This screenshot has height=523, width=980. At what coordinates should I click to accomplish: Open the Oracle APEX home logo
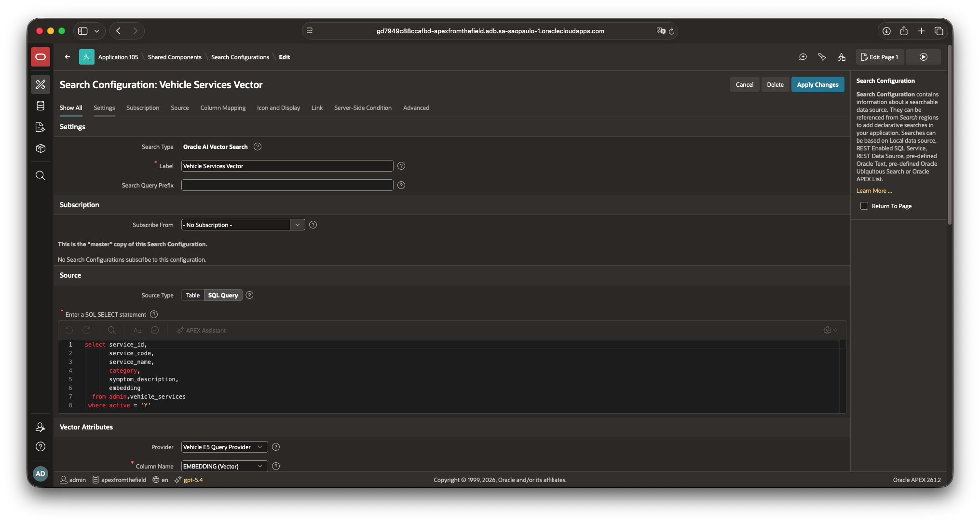click(41, 57)
